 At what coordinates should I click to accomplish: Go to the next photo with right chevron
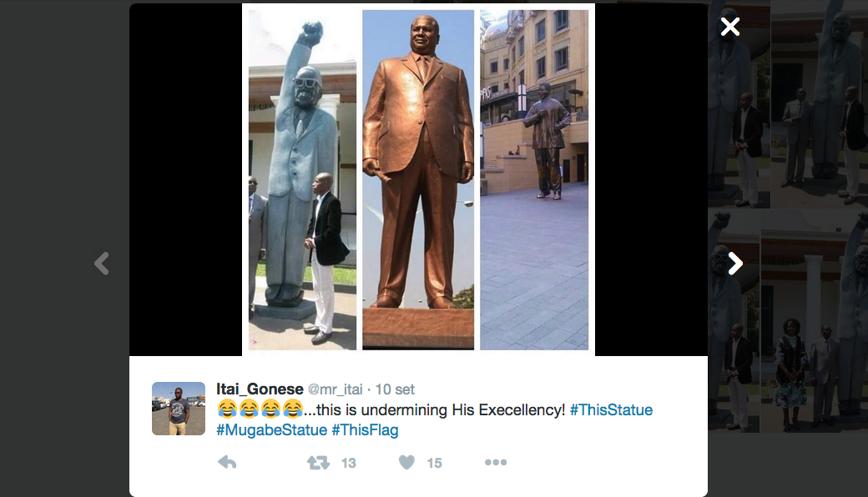(735, 264)
